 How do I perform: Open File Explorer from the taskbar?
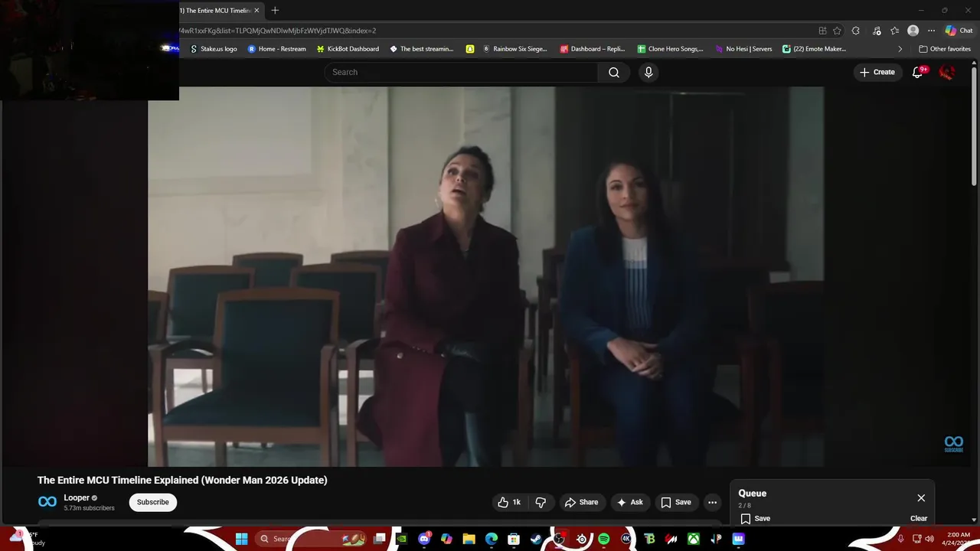[x=469, y=539]
